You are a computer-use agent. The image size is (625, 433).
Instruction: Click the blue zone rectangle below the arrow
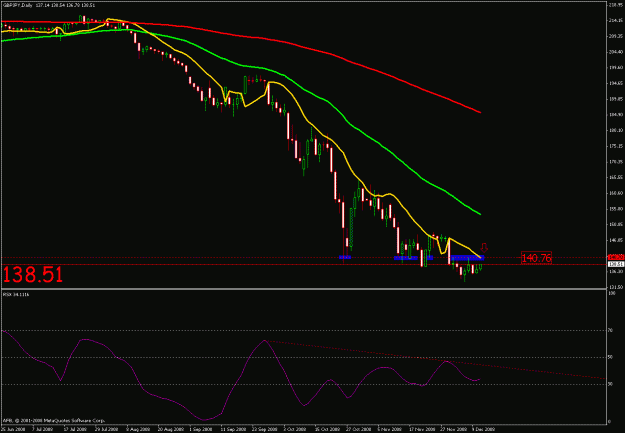[x=468, y=258]
